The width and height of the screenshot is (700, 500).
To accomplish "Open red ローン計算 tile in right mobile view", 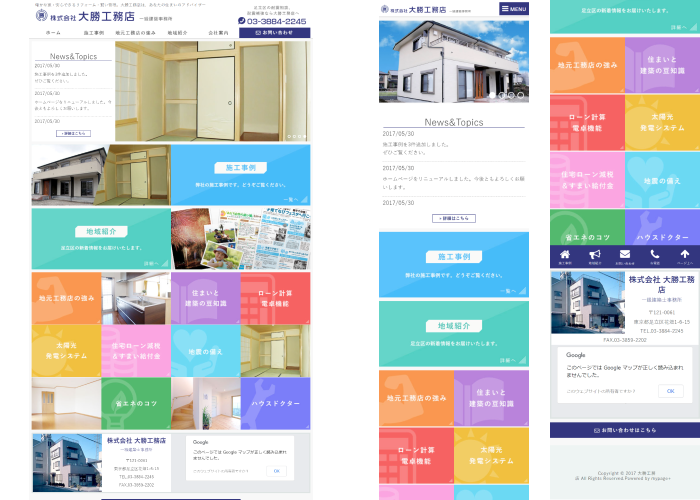I will [588, 122].
